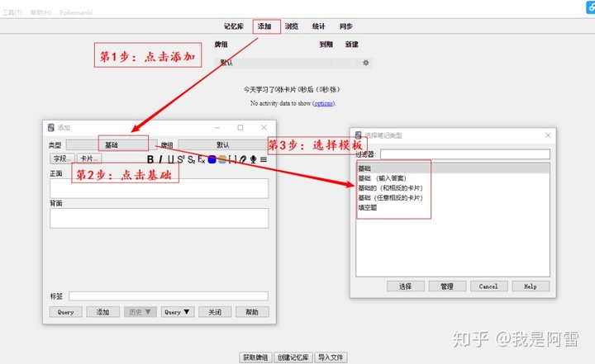The width and height of the screenshot is (595, 364).
Task: Close the note type chooser dialog
Action: pos(548,135)
